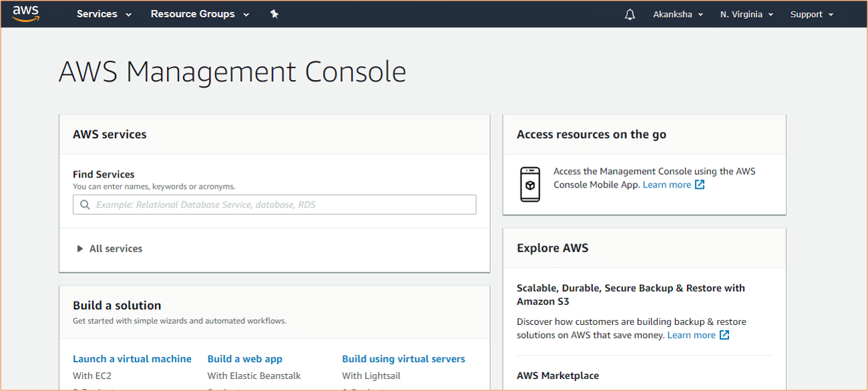The image size is (868, 391).
Task: Click Learn more under Amazon S3 backup
Action: tap(691, 335)
